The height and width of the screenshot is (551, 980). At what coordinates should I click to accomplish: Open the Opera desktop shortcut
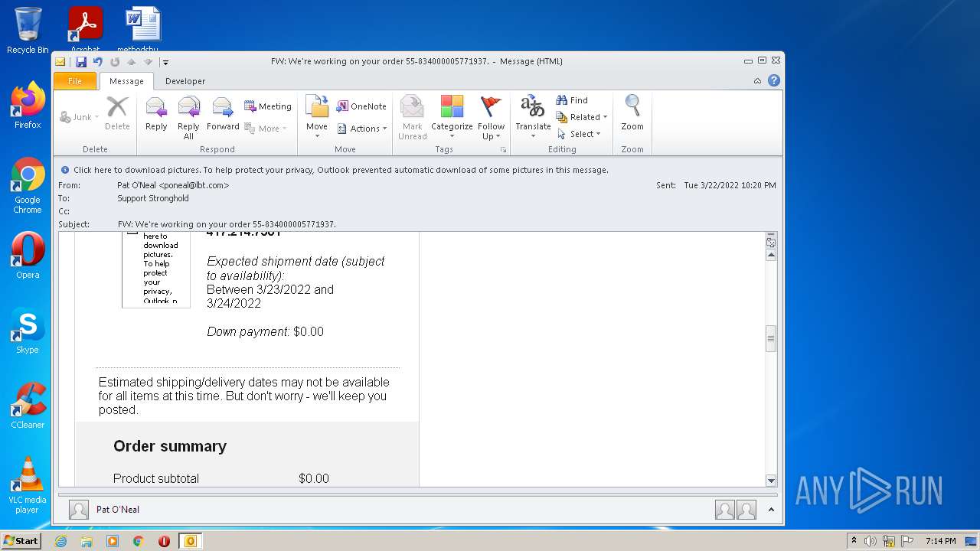tap(28, 256)
